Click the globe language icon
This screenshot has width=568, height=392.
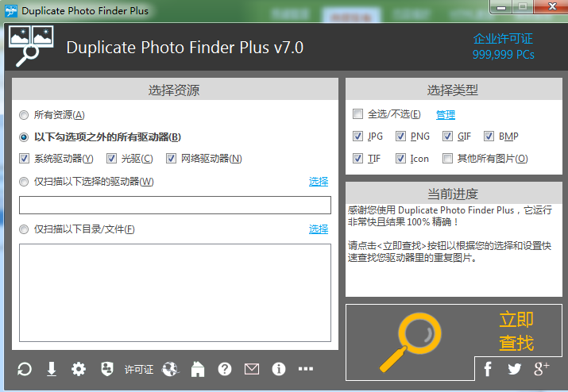point(170,369)
